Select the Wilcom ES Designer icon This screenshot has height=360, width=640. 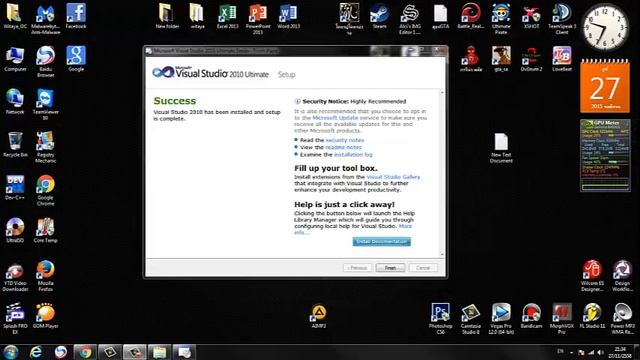(x=592, y=276)
